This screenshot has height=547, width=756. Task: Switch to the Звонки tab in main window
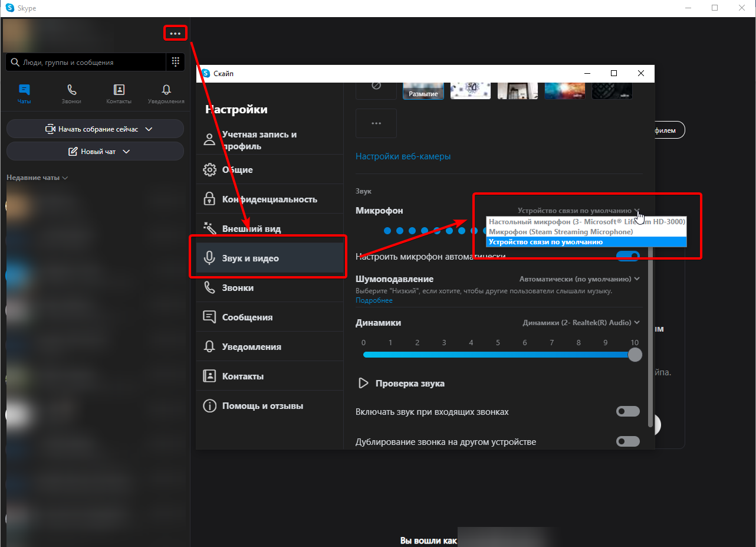[x=71, y=94]
